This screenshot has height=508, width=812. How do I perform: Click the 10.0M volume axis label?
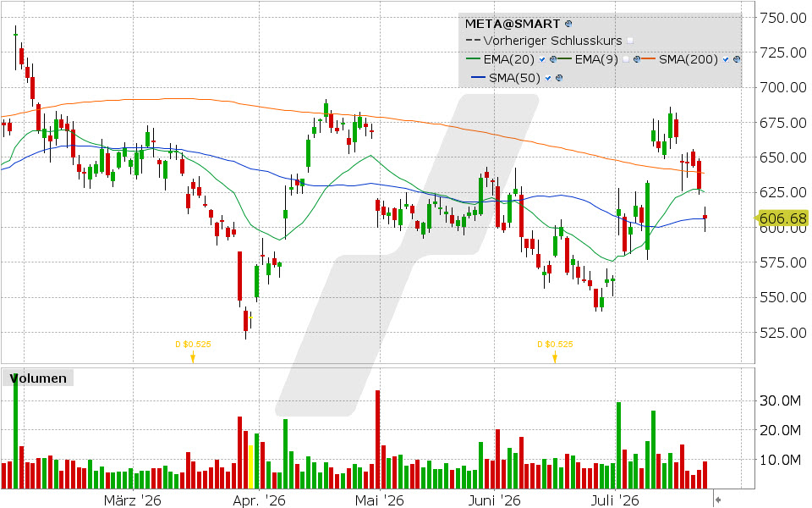(x=780, y=460)
